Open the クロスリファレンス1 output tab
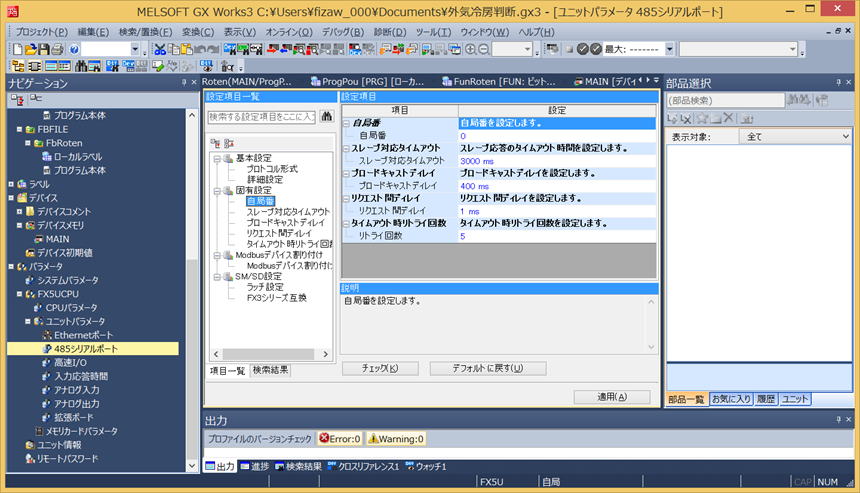Image resolution: width=860 pixels, height=493 pixels. coord(363,466)
